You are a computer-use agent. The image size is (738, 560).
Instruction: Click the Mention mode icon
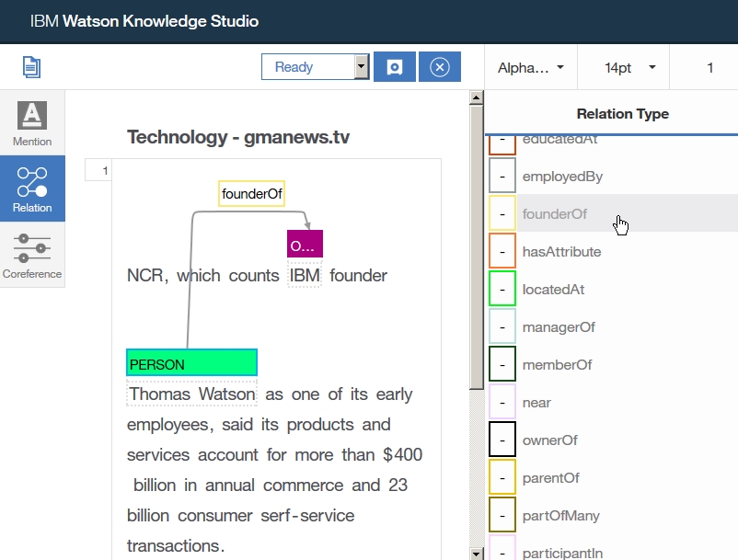32,122
